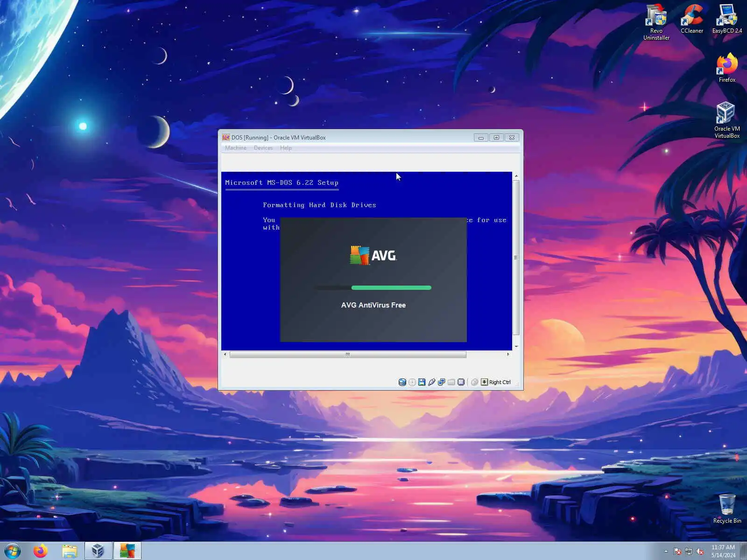Click the VirtualBox icon in the title bar
The height and width of the screenshot is (560, 747).
click(226, 137)
